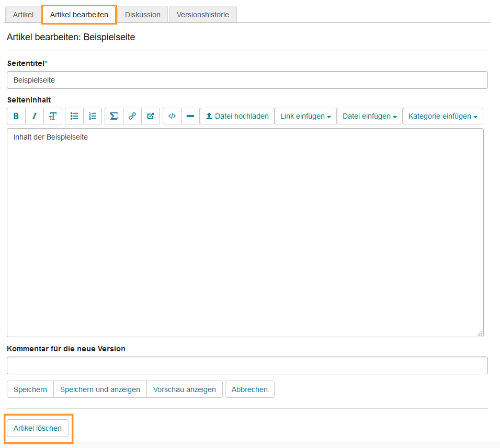Insert a heading with the text-size icon
Viewport: 500px width, 448px height.
click(x=53, y=116)
